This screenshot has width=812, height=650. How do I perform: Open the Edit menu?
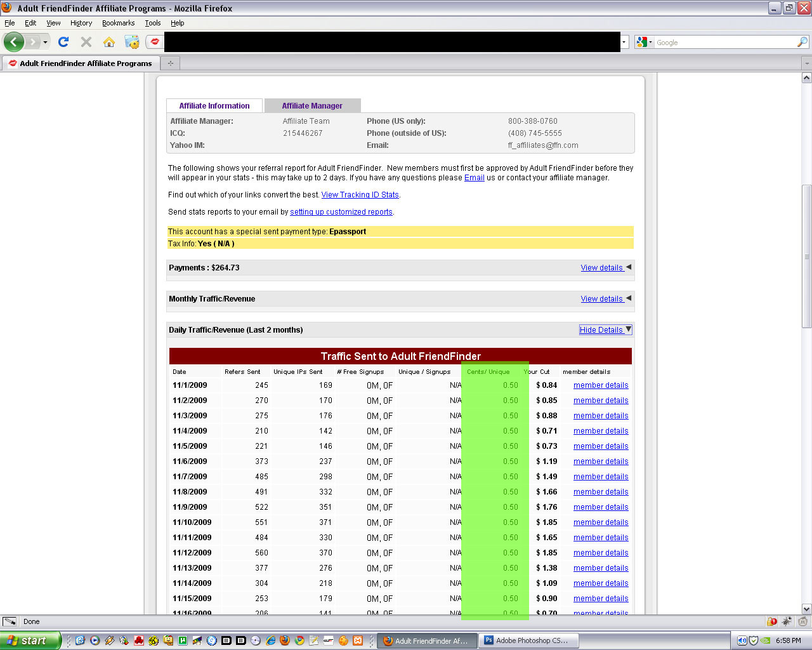pyautogui.click(x=30, y=23)
